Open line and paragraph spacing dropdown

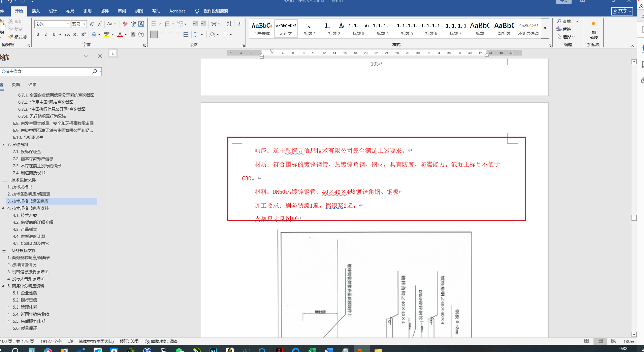(x=198, y=34)
